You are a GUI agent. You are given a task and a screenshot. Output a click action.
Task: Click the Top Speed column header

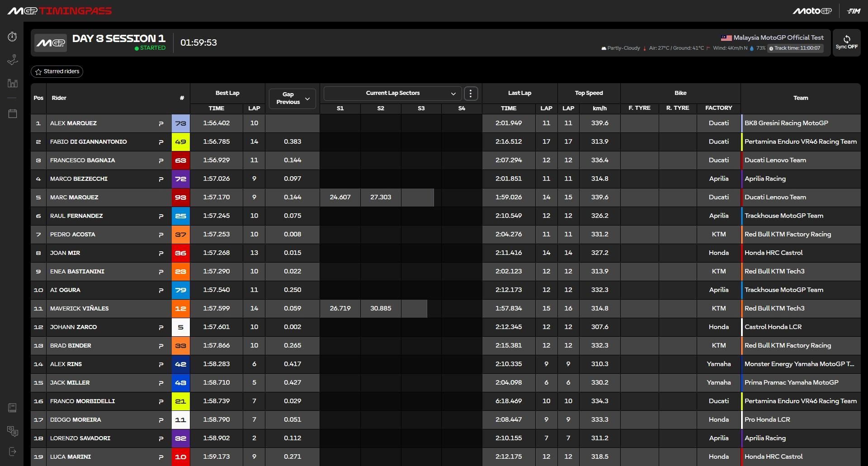tap(589, 93)
